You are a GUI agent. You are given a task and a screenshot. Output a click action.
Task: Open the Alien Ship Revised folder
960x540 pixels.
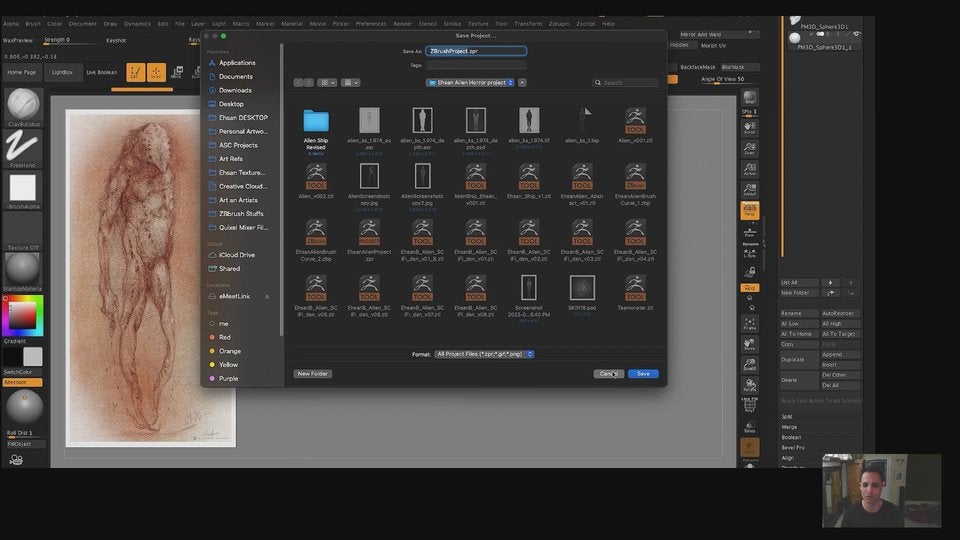coord(316,121)
